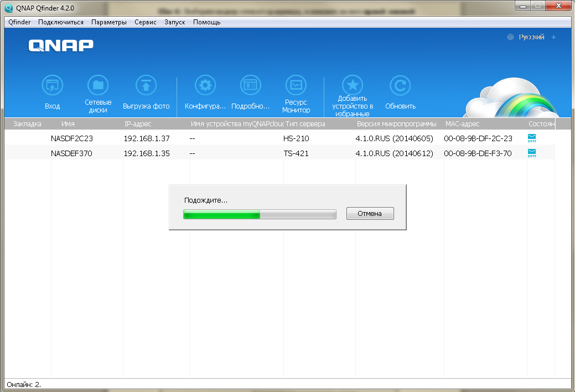
Task: Open the Параметры menu
Action: click(109, 22)
